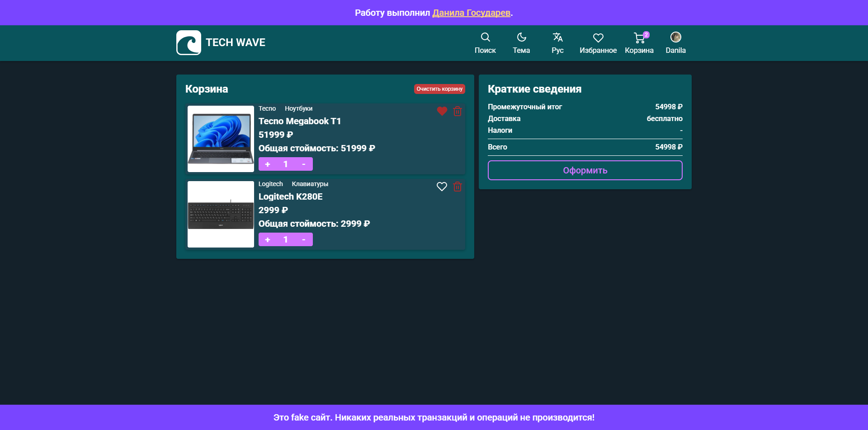Add Logitech K280E to favorites
The width and height of the screenshot is (868, 430).
[x=442, y=187]
